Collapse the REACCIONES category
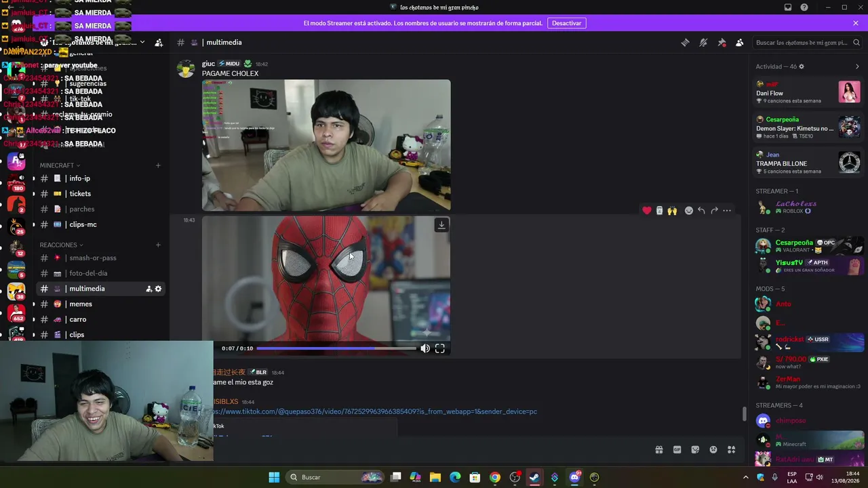Viewport: 868px width, 488px height. click(61, 245)
